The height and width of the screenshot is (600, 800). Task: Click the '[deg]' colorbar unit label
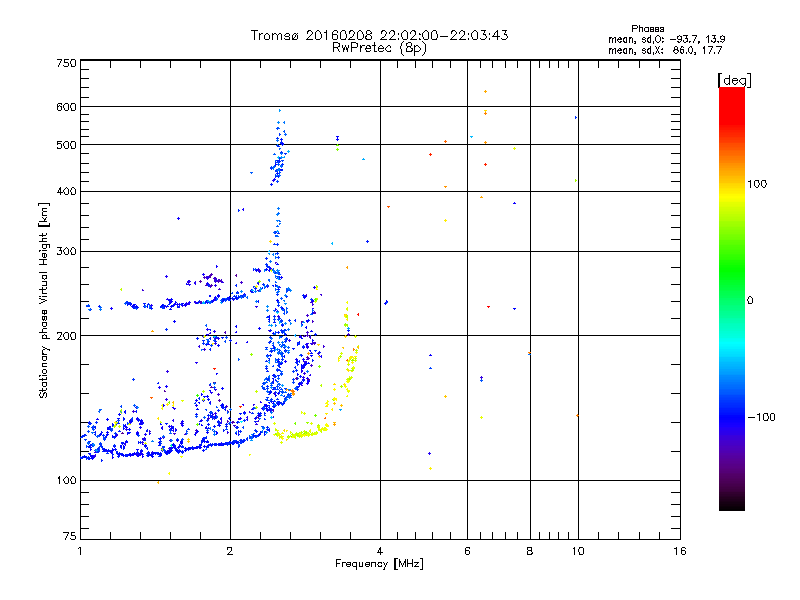734,81
